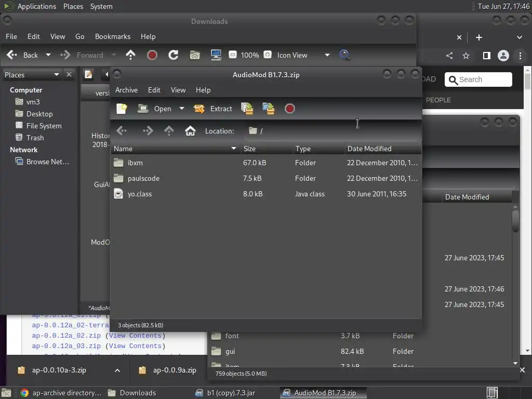Open the Downloads window File menu
Viewport: 532px width, 399px height.
(11, 37)
